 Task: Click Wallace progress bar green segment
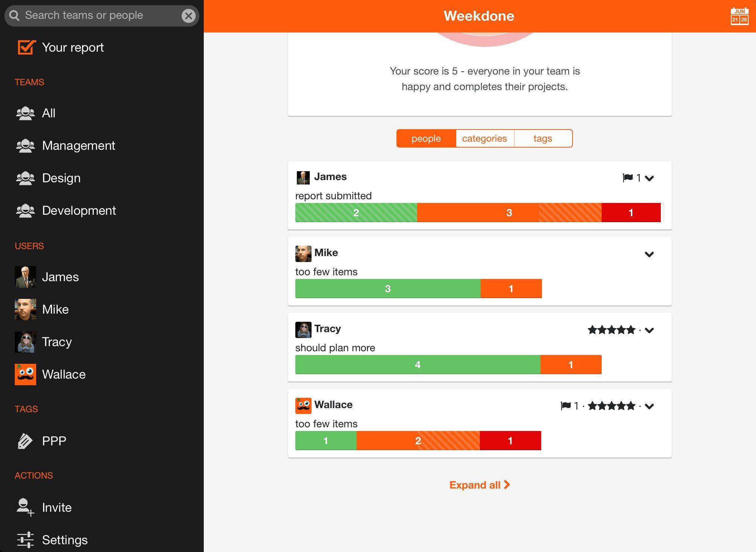click(325, 441)
